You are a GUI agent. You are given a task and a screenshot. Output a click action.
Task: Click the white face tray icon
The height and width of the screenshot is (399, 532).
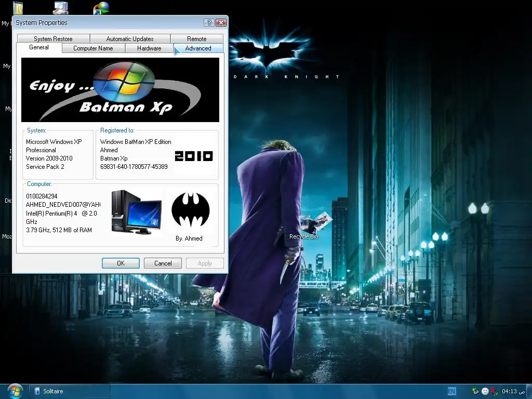pos(485,391)
